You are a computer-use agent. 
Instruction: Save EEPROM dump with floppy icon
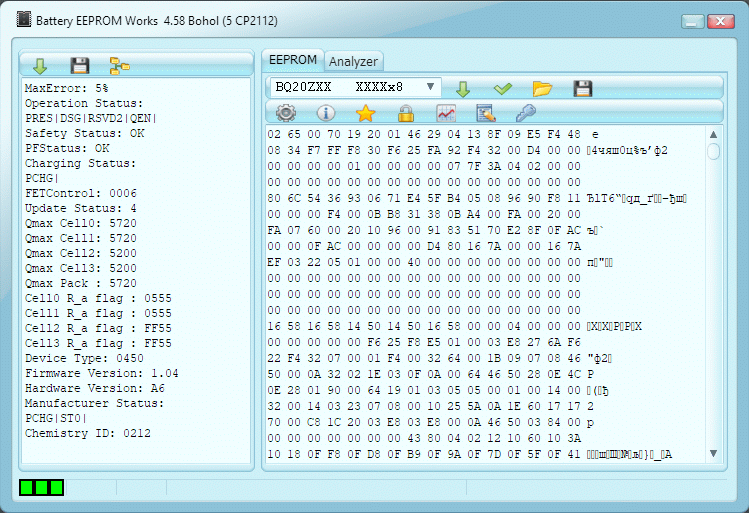[x=583, y=88]
